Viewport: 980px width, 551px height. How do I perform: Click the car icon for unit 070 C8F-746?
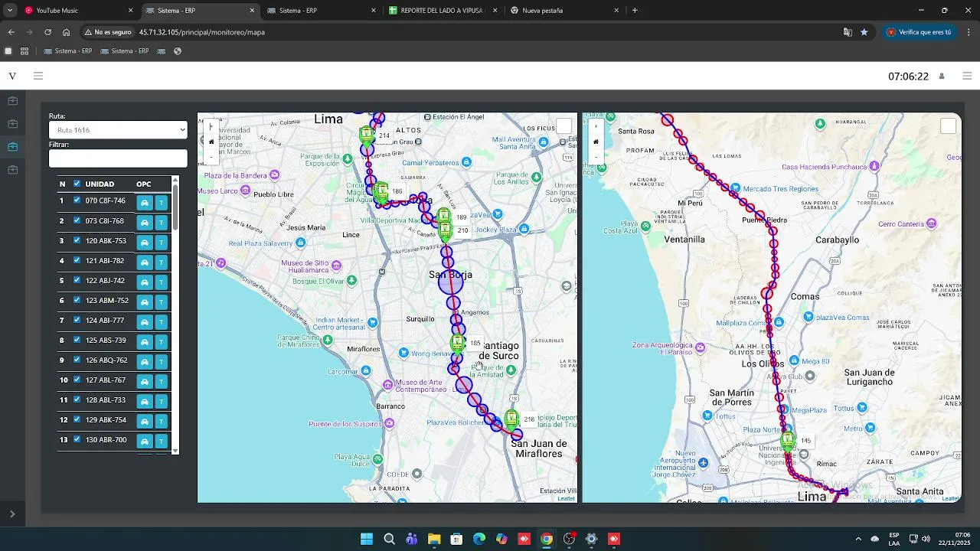145,203
